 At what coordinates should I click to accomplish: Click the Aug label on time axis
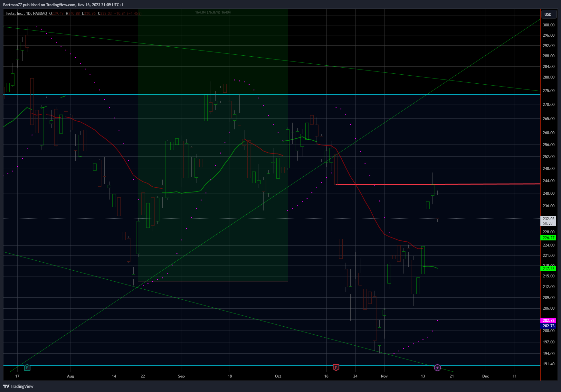pos(71,376)
